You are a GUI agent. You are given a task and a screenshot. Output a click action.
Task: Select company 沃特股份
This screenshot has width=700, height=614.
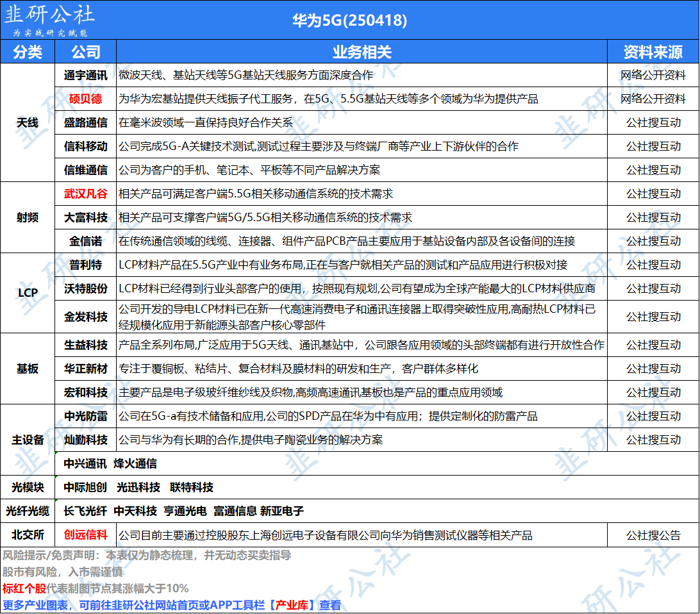pos(86,288)
